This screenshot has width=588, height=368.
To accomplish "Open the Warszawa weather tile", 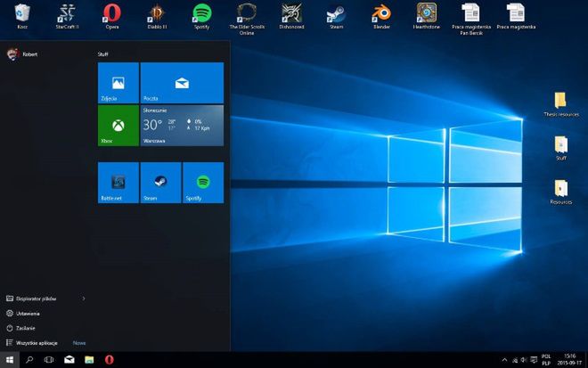I will [x=183, y=126].
